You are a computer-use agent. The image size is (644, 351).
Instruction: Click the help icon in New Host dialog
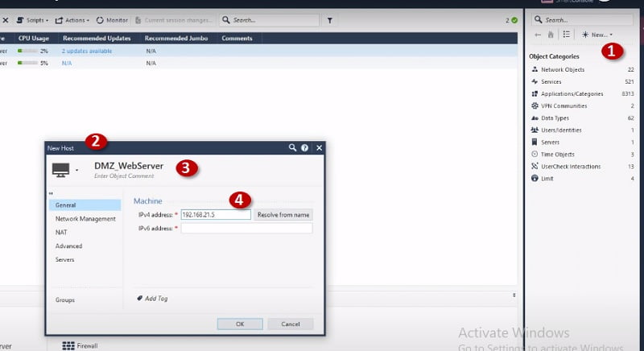pyautogui.click(x=305, y=148)
